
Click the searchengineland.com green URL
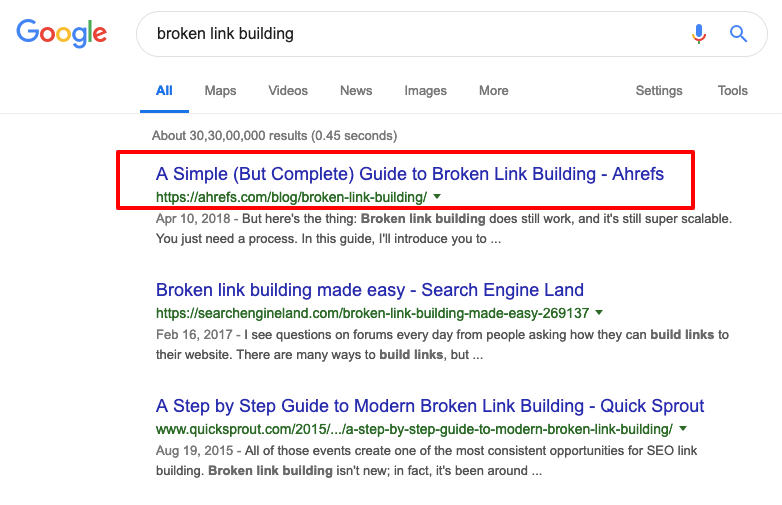click(373, 313)
